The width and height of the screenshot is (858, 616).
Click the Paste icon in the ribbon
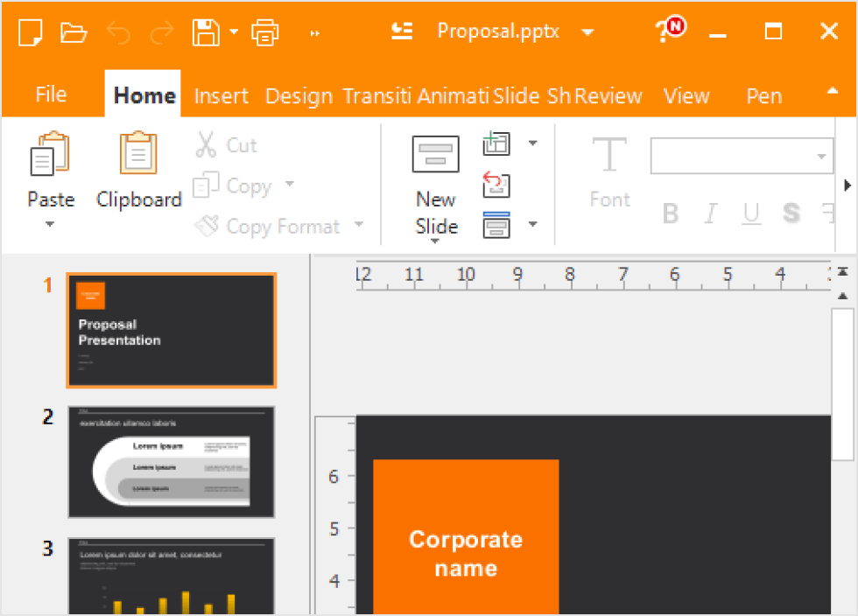pos(50,155)
